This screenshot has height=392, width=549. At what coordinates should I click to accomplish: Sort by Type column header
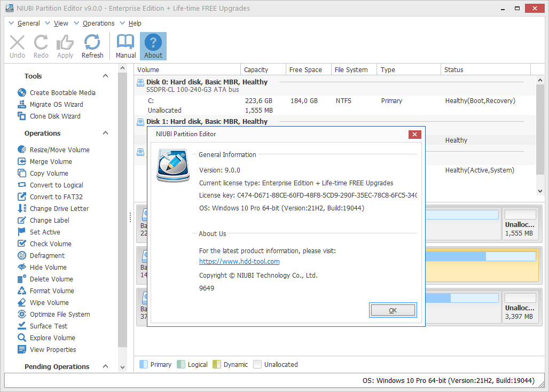[409, 69]
